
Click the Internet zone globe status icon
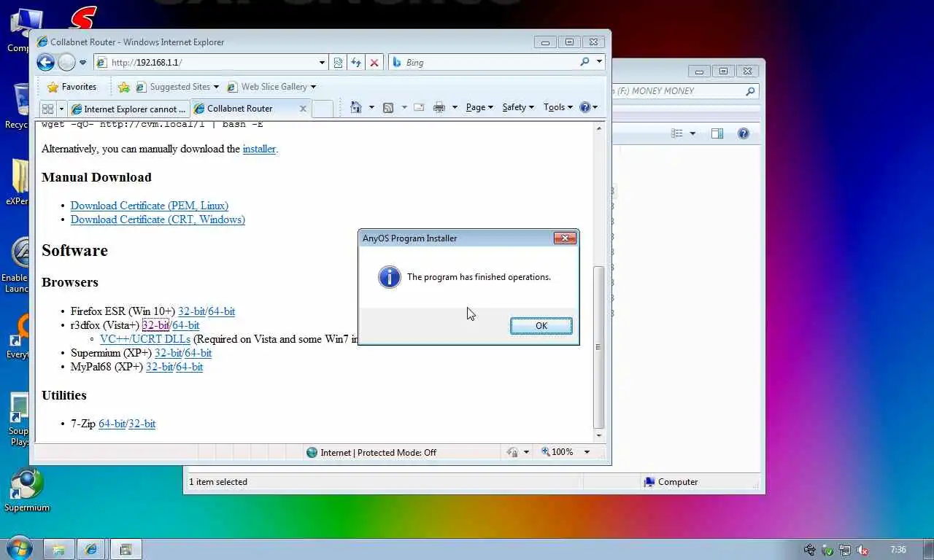point(312,452)
